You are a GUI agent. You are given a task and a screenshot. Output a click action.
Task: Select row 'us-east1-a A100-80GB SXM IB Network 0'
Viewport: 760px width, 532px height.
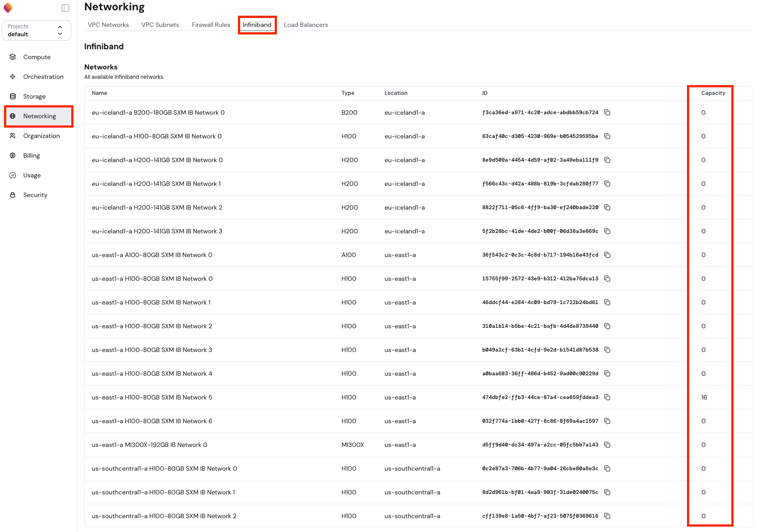419,255
